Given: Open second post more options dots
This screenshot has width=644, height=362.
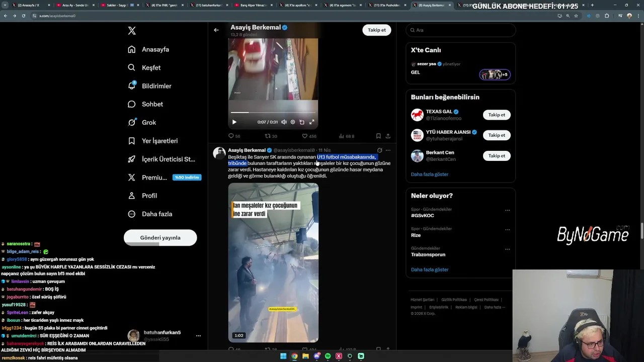Looking at the screenshot, I should (x=388, y=150).
